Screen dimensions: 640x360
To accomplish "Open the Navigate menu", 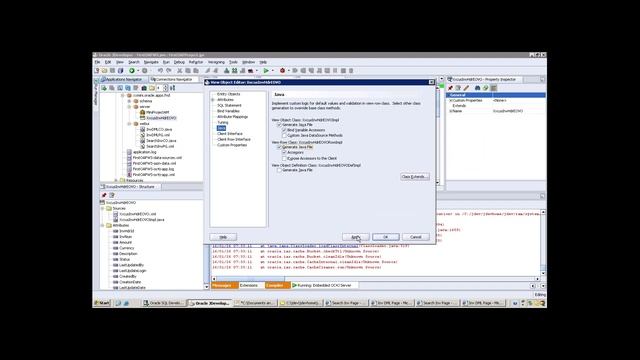I will (151, 62).
